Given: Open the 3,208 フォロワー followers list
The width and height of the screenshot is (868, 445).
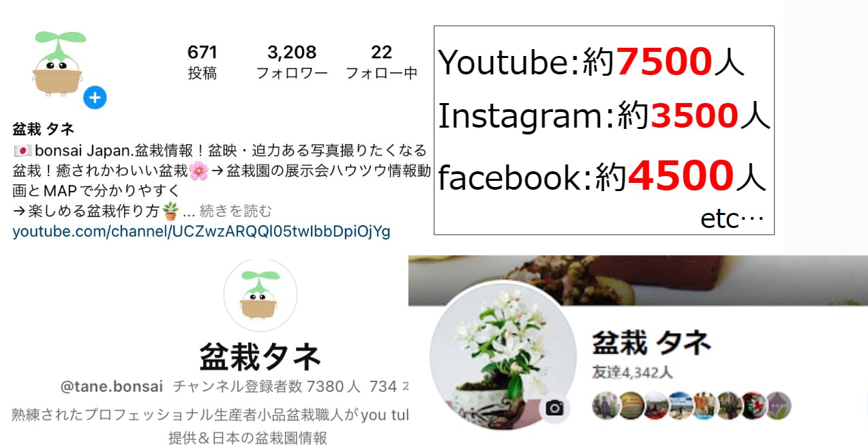Looking at the screenshot, I should [x=292, y=63].
